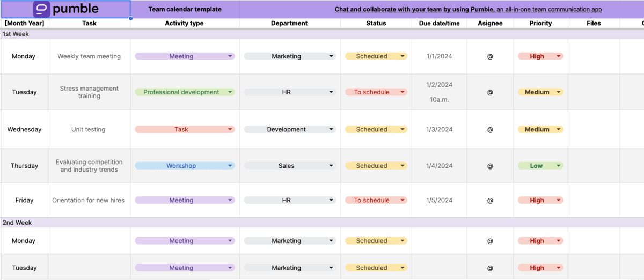Click the [Month Year] header cell
Viewport: 644px width, 280px height.
(x=24, y=24)
